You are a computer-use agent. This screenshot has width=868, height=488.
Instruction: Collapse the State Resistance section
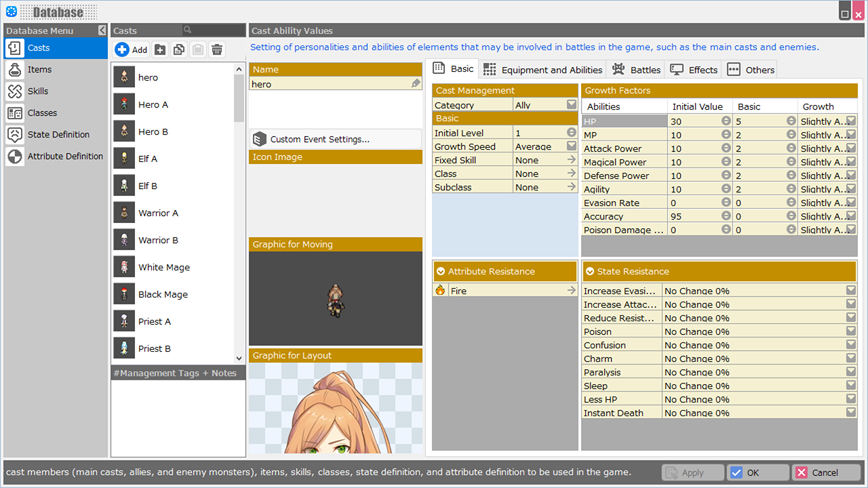pos(590,271)
